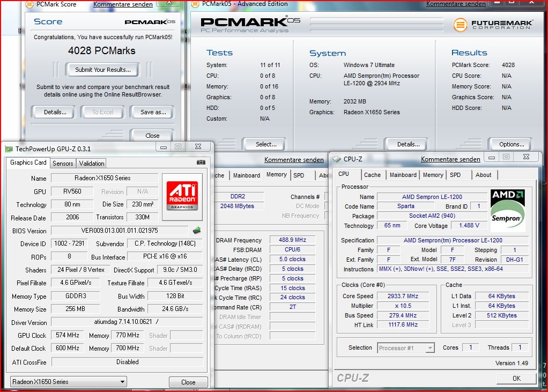Open the About tab in front CPU-Z window
Image resolution: width=548 pixels, height=392 pixels.
tap(483, 175)
